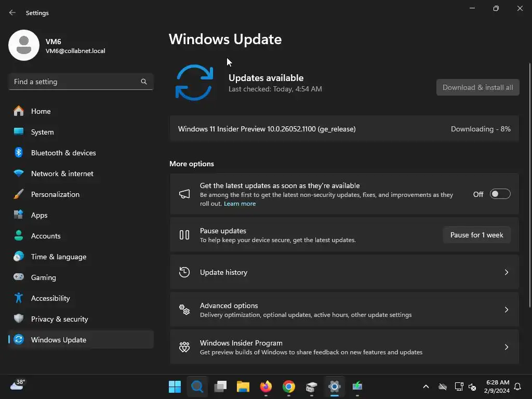Viewport: 532px width, 399px height.
Task: Click the search magnifier in Find a setting
Action: (144, 82)
